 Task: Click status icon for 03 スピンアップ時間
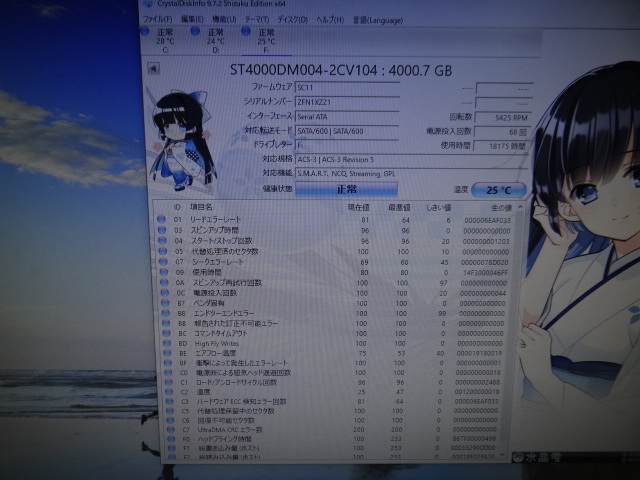162,230
